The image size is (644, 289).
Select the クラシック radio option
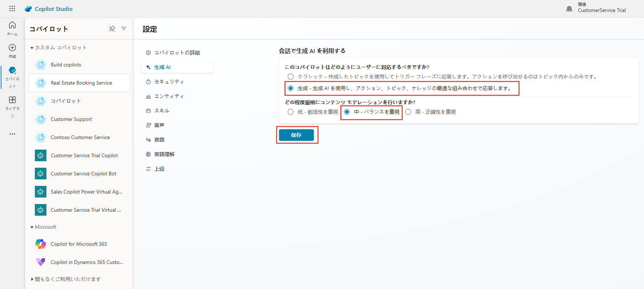point(291,77)
